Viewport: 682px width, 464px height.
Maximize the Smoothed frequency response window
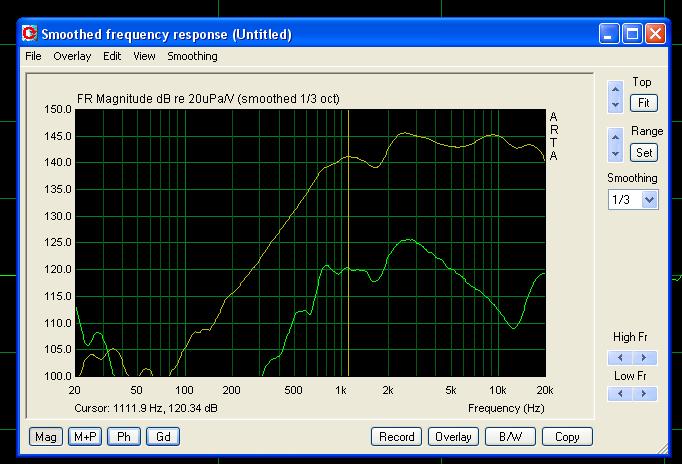coord(632,34)
